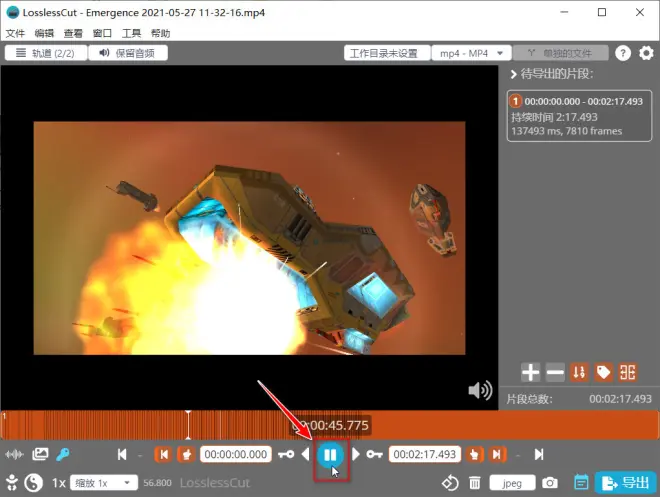Open the 编辑 menu
The image size is (660, 497).
pyautogui.click(x=44, y=33)
